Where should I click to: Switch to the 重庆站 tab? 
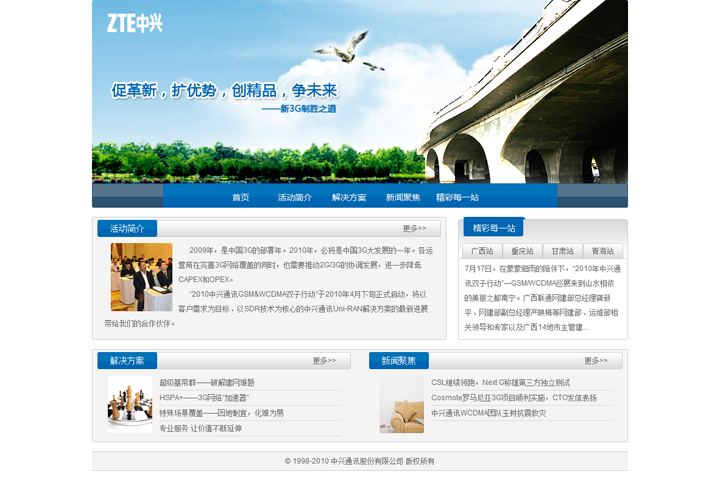tap(523, 251)
